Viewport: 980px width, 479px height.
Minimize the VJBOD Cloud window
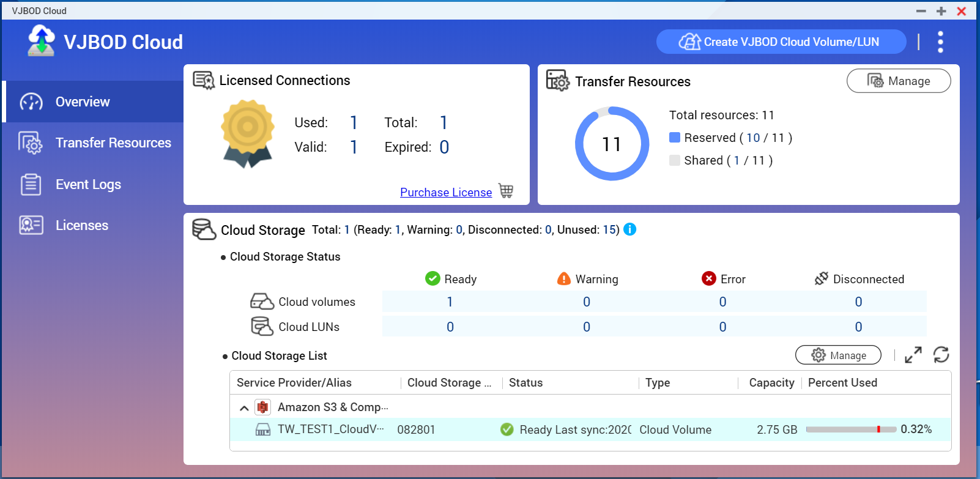(x=921, y=11)
